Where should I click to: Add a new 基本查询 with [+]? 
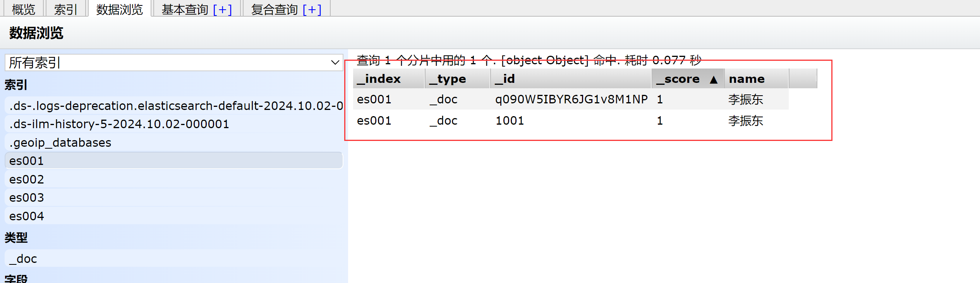click(x=222, y=9)
